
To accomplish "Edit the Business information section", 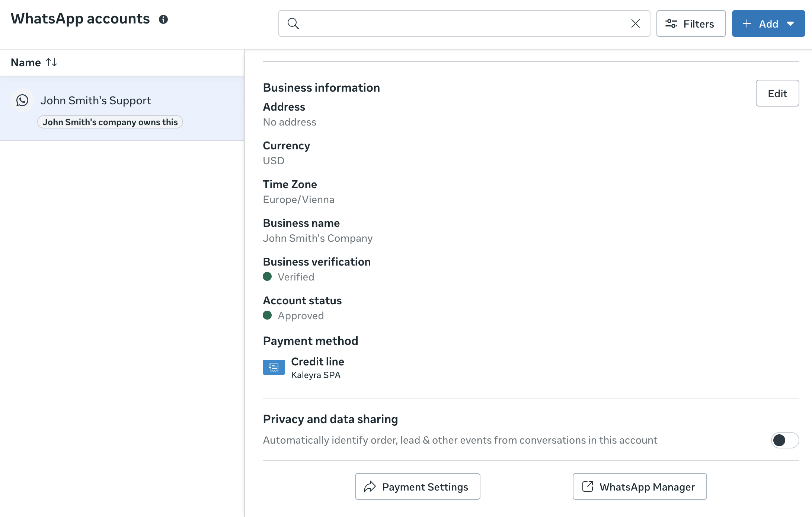I will 777,93.
